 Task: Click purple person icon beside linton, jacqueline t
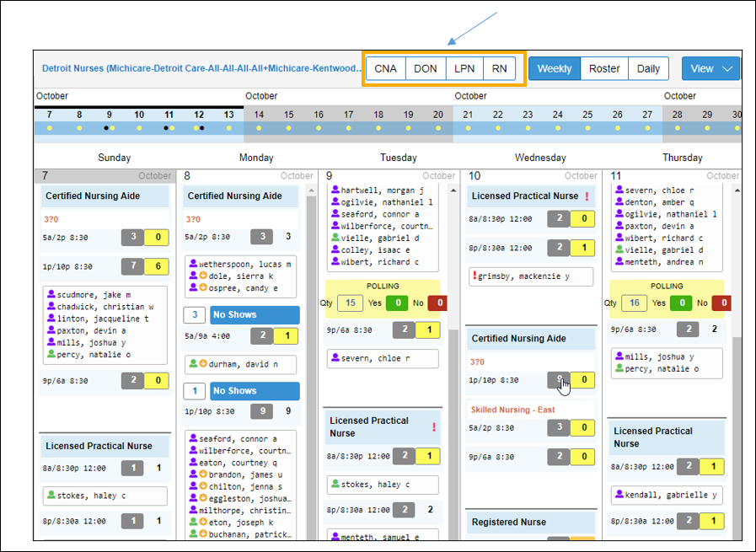pyautogui.click(x=51, y=319)
